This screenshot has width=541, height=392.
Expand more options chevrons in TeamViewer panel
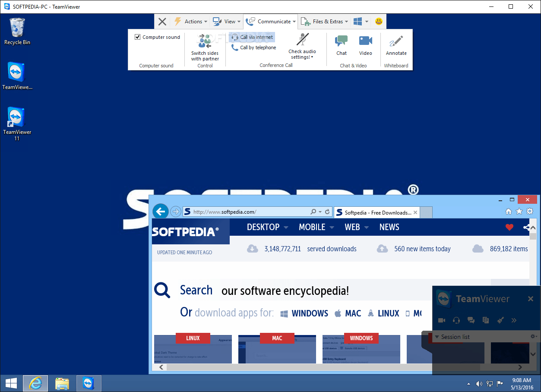tap(514, 320)
